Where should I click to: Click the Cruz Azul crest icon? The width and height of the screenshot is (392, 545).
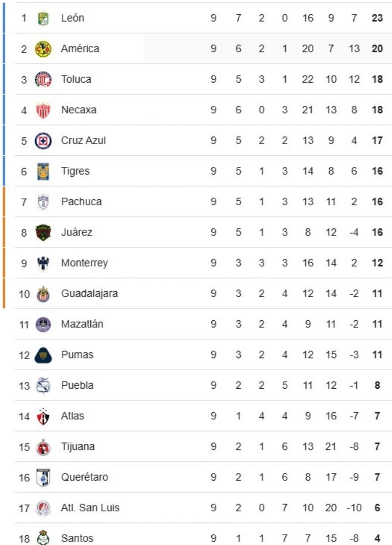click(x=43, y=140)
